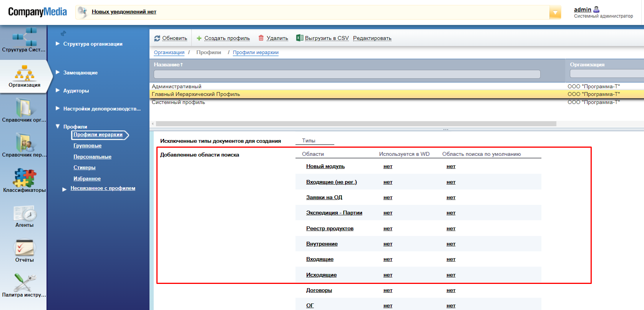This screenshot has width=644, height=310.
Task: Collapse the Профили tree node
Action: coord(58,126)
